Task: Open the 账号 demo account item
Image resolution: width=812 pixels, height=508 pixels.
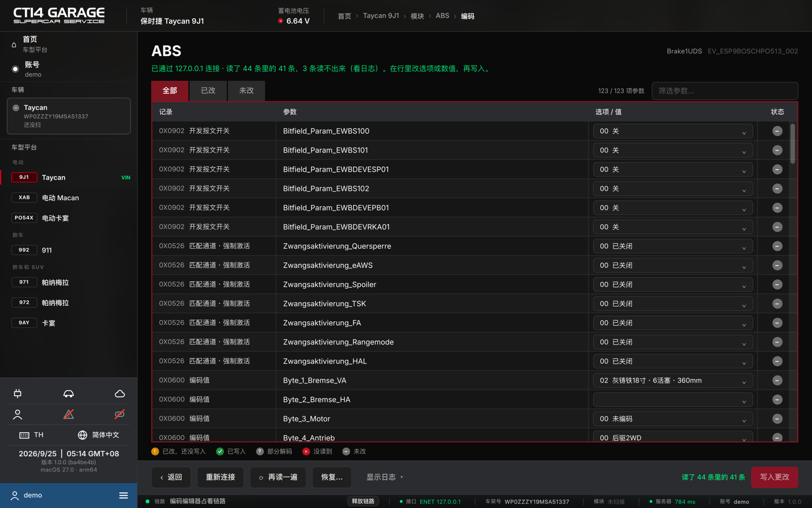Action: point(69,69)
